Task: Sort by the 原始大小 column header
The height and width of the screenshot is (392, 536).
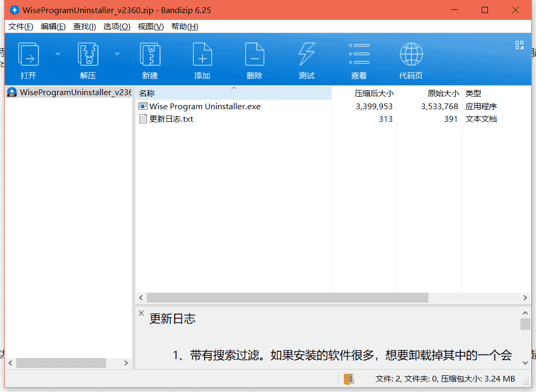Action: (x=429, y=93)
